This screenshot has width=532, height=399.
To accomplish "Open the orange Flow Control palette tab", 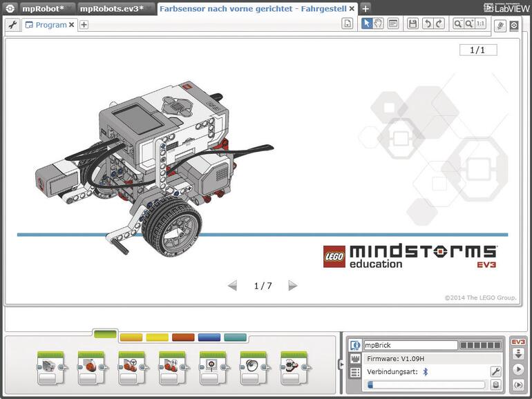I will (131, 338).
